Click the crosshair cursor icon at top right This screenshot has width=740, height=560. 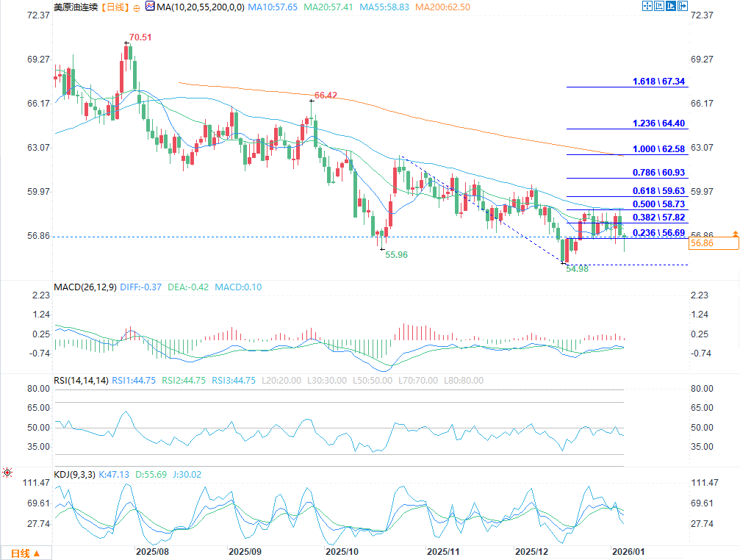[x=647, y=6]
